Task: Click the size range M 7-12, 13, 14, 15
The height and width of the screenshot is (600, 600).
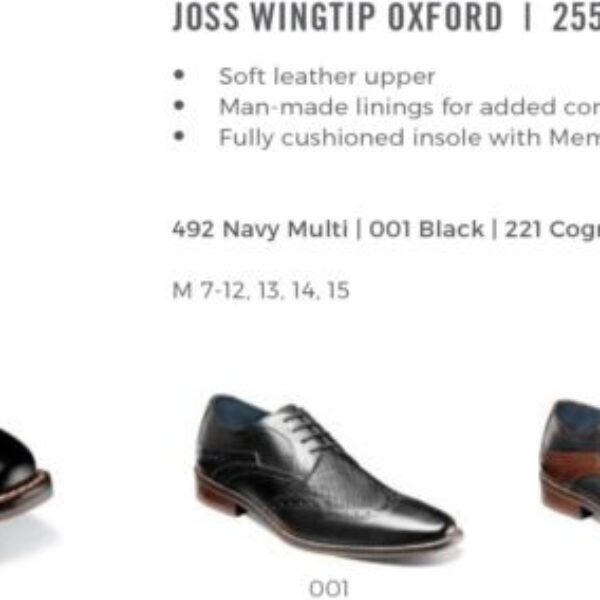Action: coord(261,290)
